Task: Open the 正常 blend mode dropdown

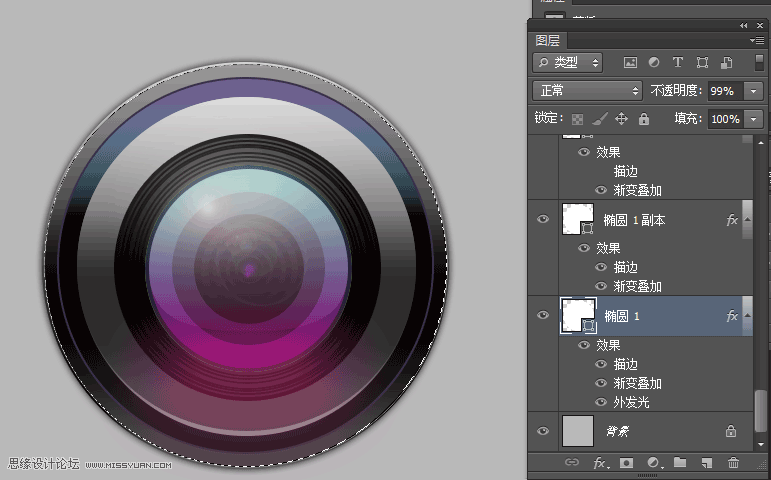Action: [x=587, y=90]
